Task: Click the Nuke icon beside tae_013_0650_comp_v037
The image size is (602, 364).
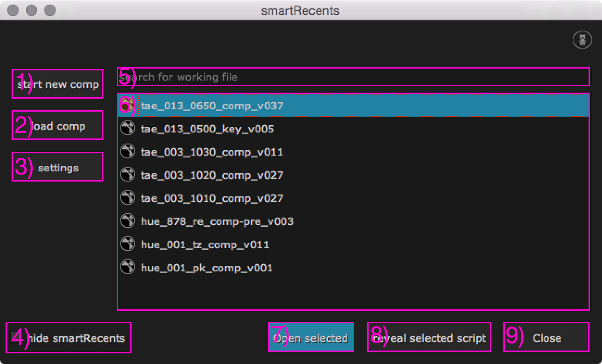Action: tap(127, 105)
